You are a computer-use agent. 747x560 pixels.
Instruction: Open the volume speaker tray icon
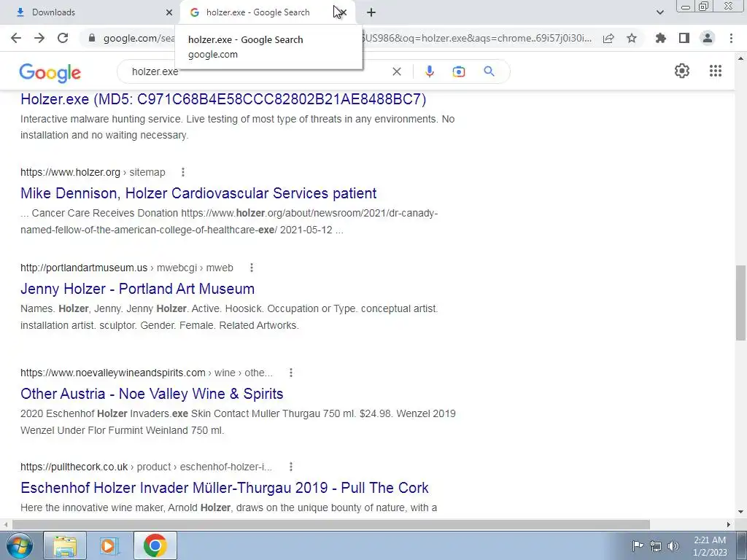pyautogui.click(x=673, y=545)
